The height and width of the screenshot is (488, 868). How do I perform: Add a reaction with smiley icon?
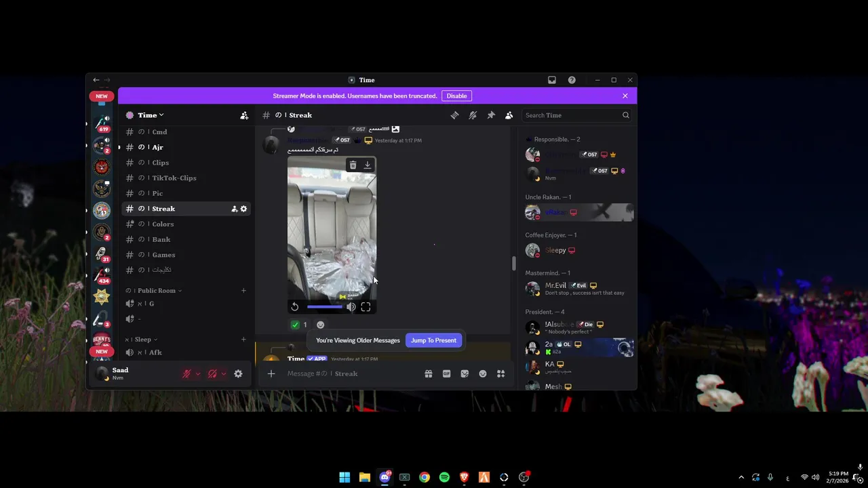tap(321, 325)
